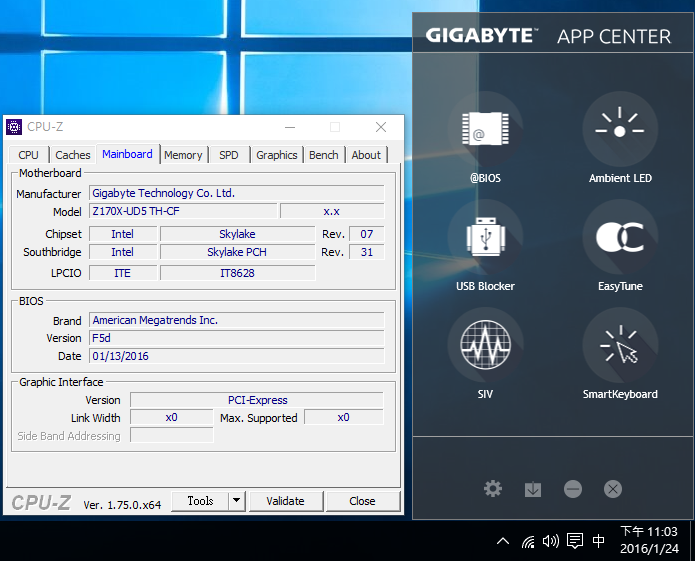Go to the Bench tab

point(323,155)
